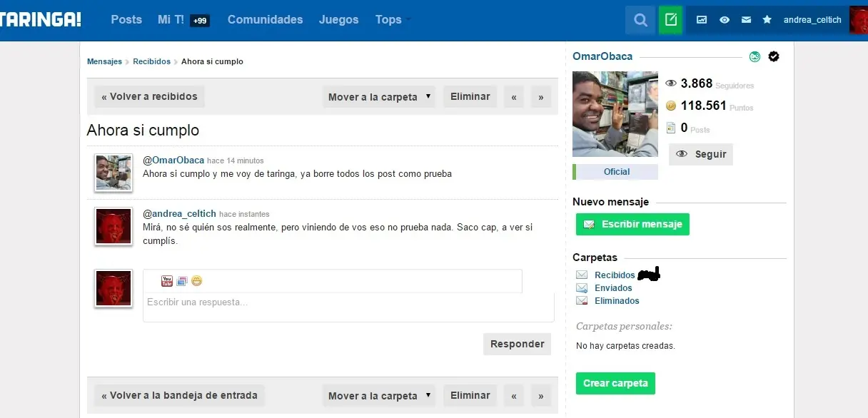Image resolution: width=868 pixels, height=418 pixels.
Task: Open the activity chart icon in navbar
Action: pyautogui.click(x=702, y=20)
